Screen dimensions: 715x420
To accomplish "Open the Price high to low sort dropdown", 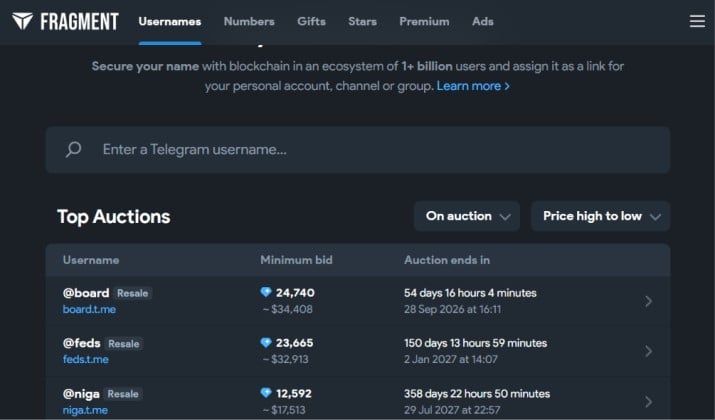I will point(601,216).
